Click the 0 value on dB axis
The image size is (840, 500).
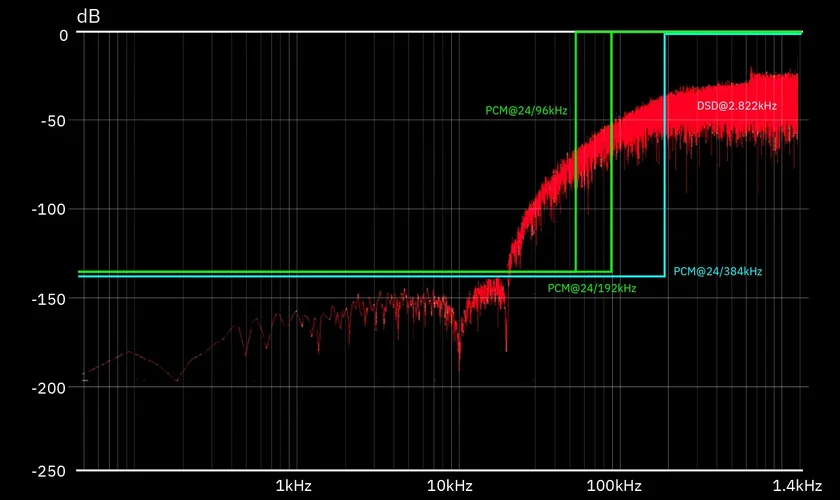point(64,35)
